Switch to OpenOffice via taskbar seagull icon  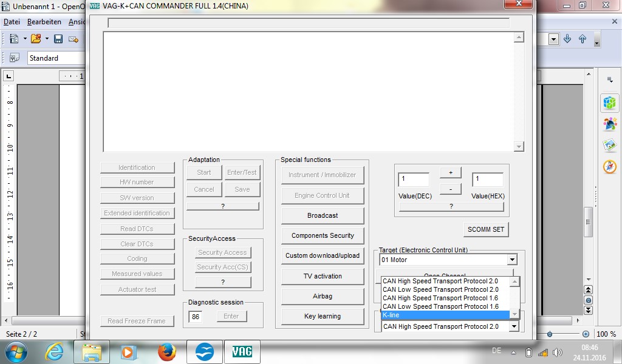click(x=205, y=352)
